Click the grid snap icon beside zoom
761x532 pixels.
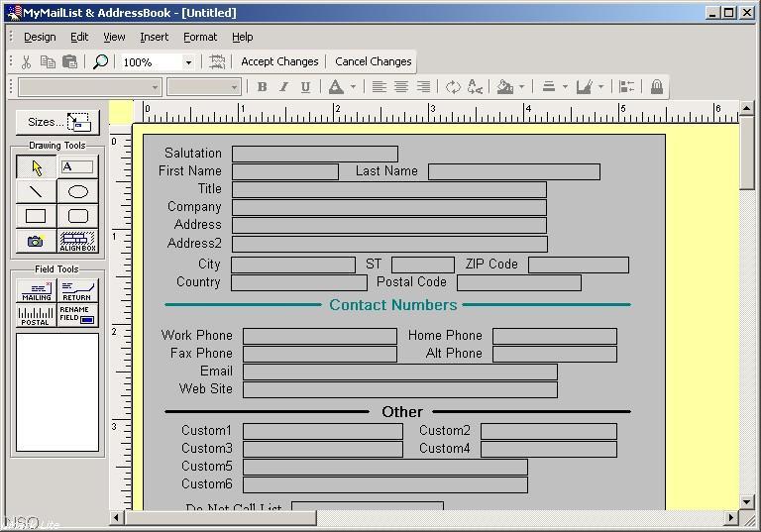pyautogui.click(x=217, y=62)
